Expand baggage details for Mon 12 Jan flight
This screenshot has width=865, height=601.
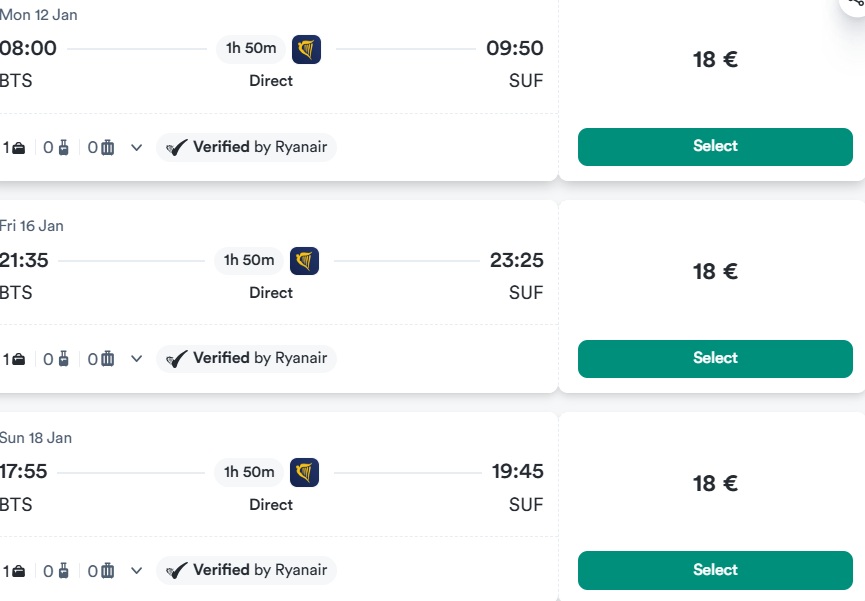coord(137,148)
